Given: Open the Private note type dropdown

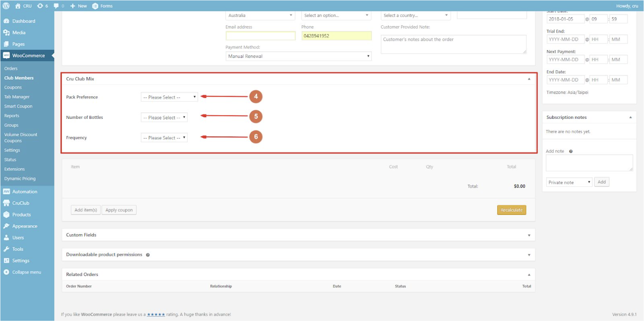Looking at the screenshot, I should (x=569, y=182).
